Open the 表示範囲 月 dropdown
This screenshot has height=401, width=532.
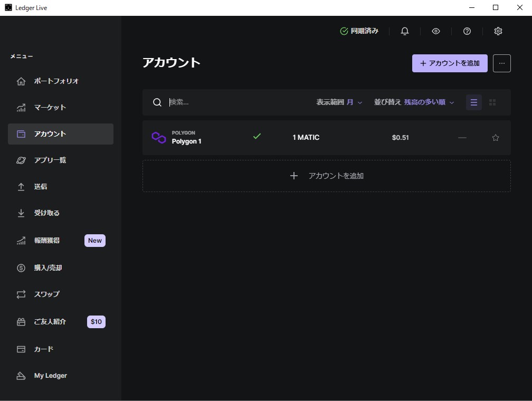coord(339,102)
